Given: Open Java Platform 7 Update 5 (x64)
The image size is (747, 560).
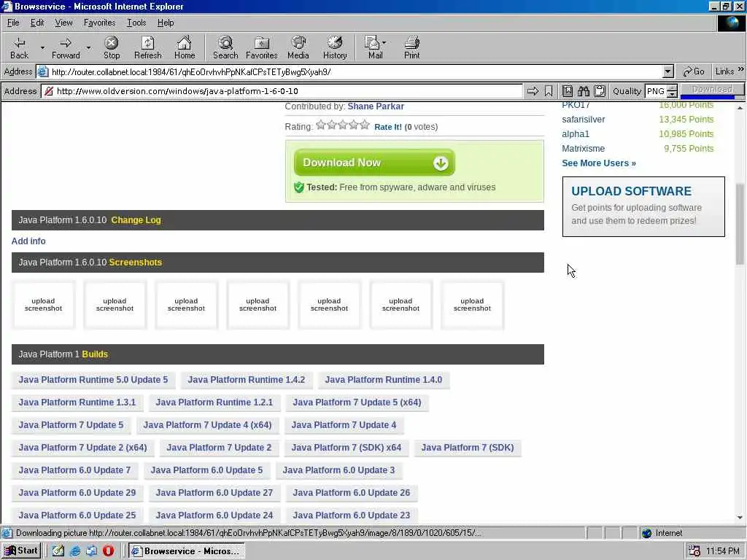Looking at the screenshot, I should point(357,402).
